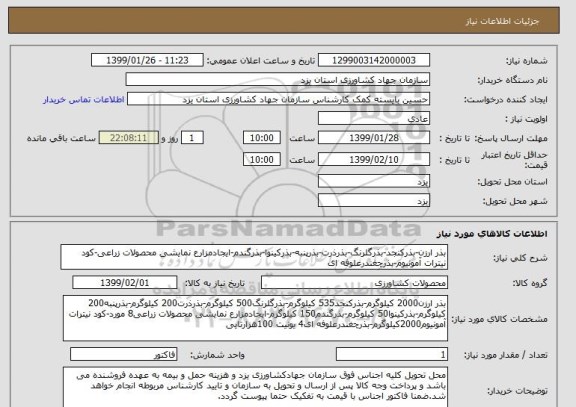The width and height of the screenshot is (576, 407).
Task: Click the request creator field
Action: [278, 100]
